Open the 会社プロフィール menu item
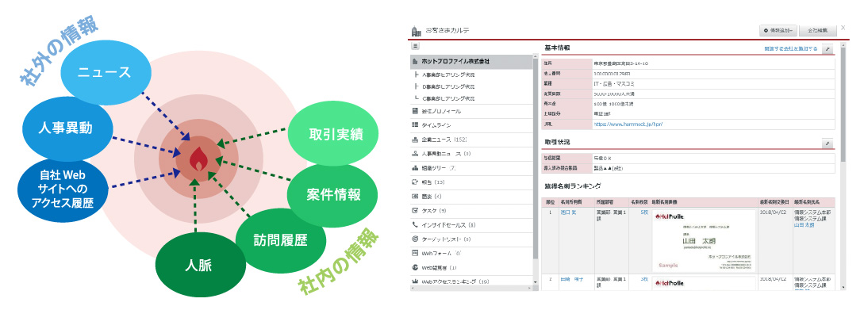 (x=471, y=111)
